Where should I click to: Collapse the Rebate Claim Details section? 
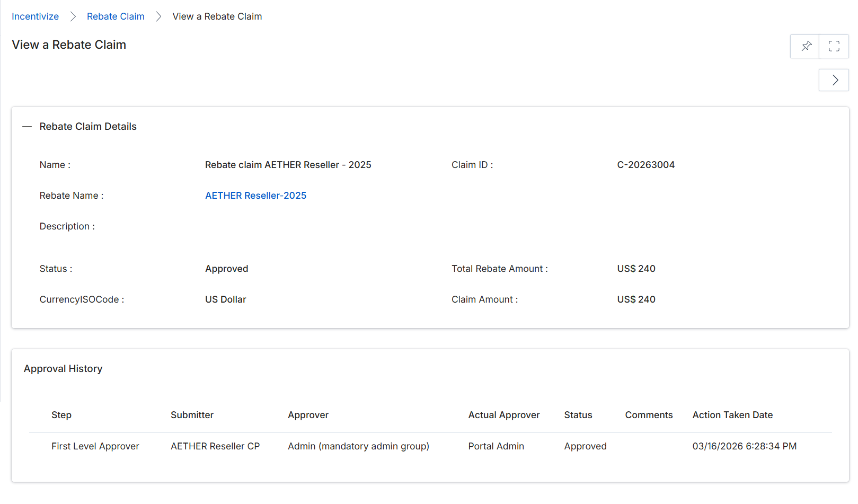tap(27, 127)
